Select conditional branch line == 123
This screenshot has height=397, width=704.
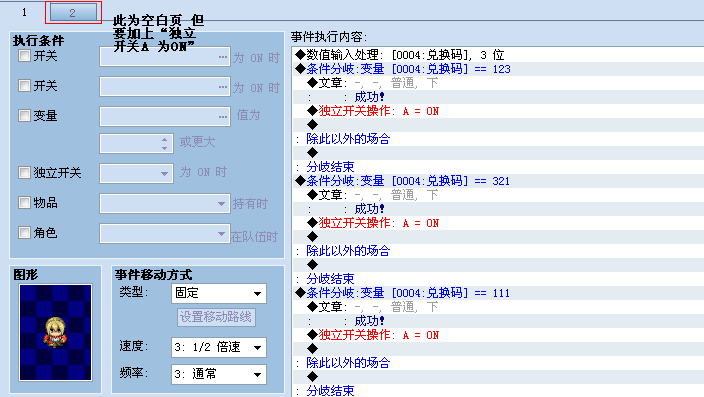(x=498, y=69)
